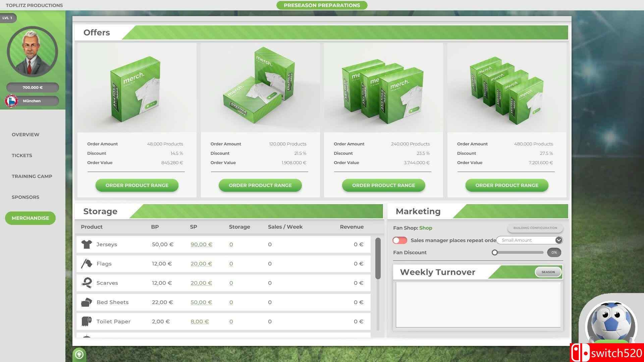
Task: Go to the Training Camp section
Action: pos(32,176)
